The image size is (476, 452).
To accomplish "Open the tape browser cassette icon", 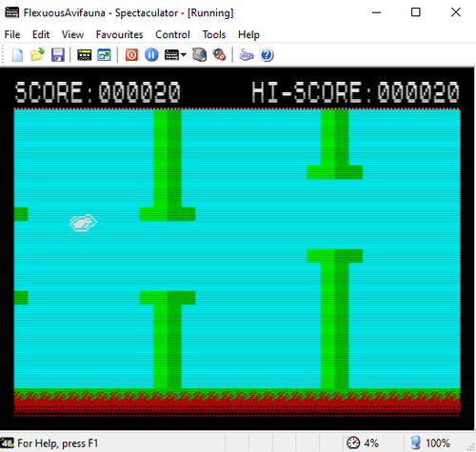I will [85, 55].
